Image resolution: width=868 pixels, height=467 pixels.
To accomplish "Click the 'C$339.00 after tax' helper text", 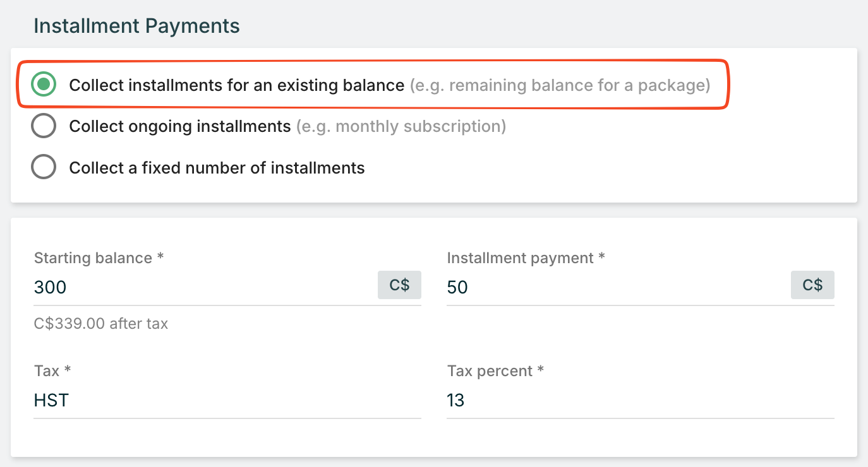I will [x=101, y=324].
